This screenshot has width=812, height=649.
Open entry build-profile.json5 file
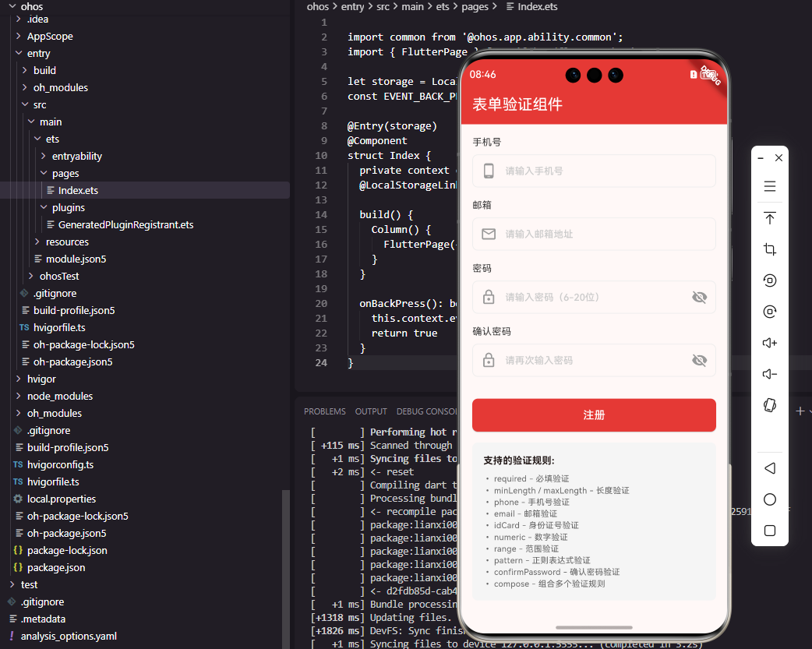tap(74, 310)
